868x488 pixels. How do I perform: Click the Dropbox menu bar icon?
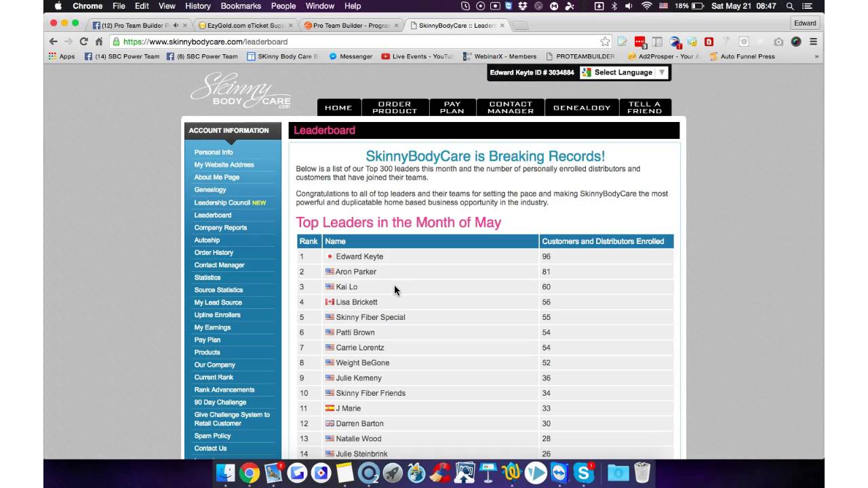(523, 6)
